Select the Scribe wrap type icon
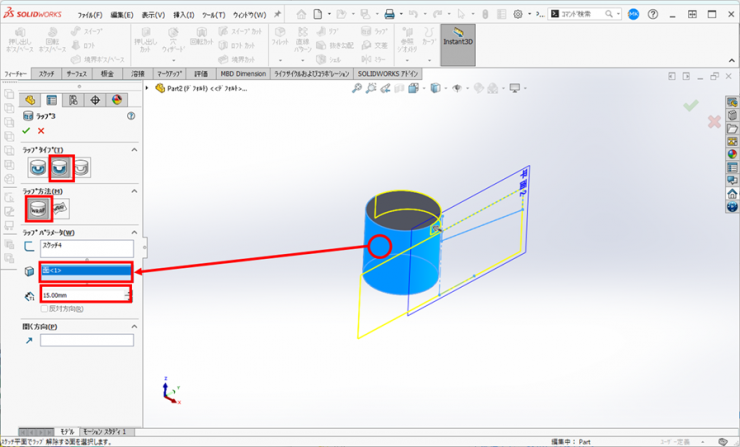 pos(82,167)
